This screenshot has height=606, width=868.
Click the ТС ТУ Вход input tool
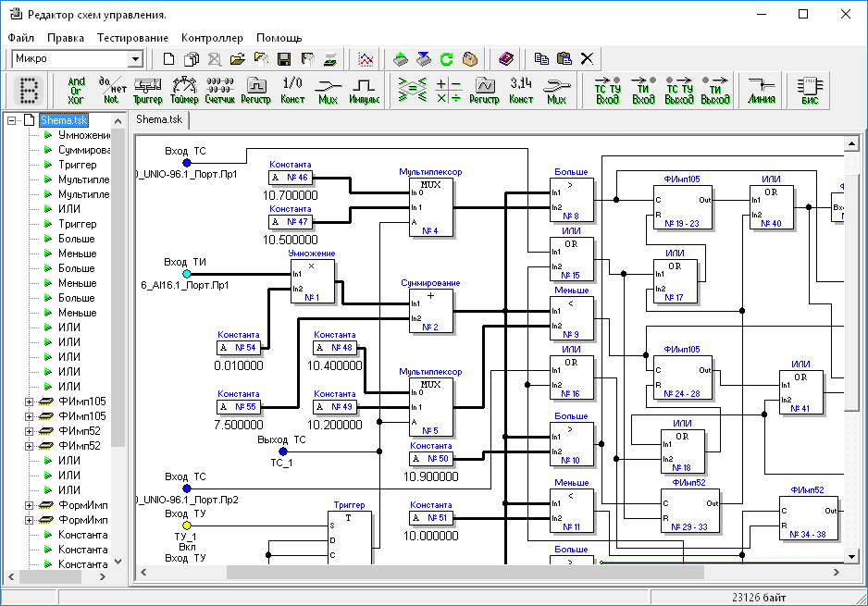pyautogui.click(x=607, y=91)
